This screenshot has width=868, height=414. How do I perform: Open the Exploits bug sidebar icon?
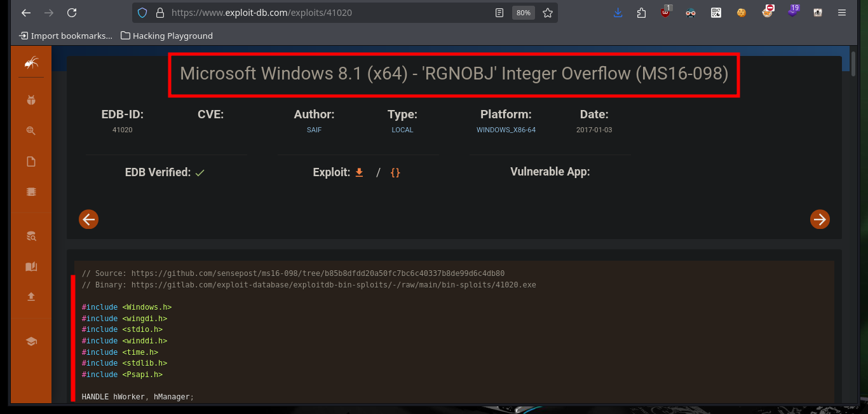click(31, 100)
